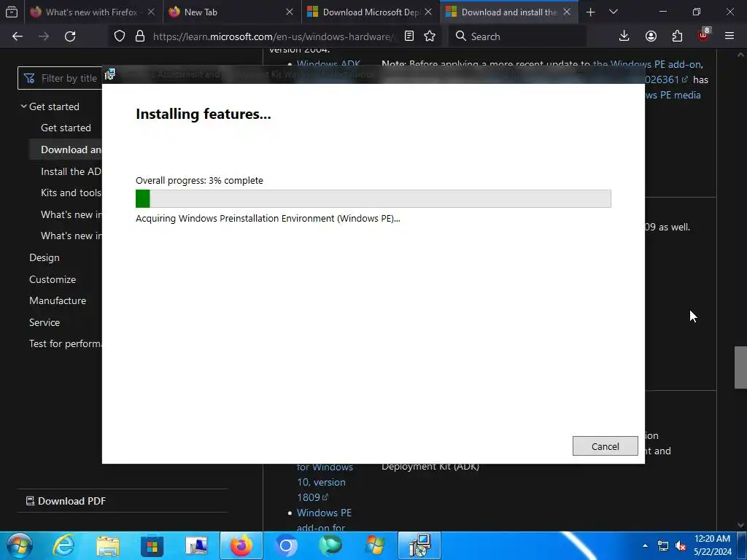Click the installer title bar icon

click(110, 74)
